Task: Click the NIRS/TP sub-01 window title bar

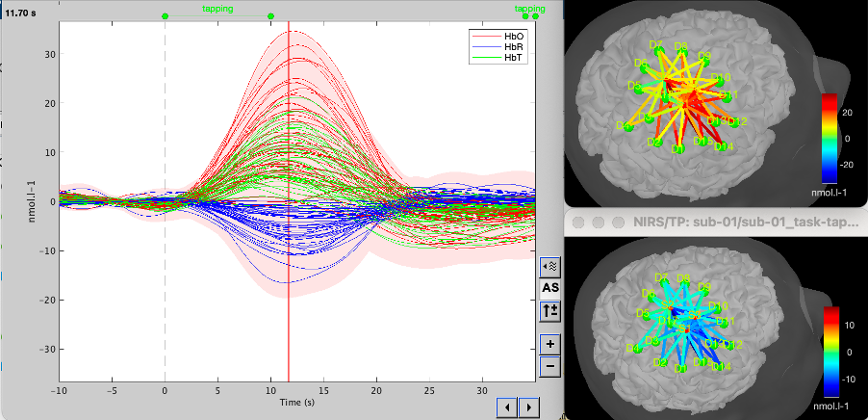Action: pyautogui.click(x=716, y=223)
